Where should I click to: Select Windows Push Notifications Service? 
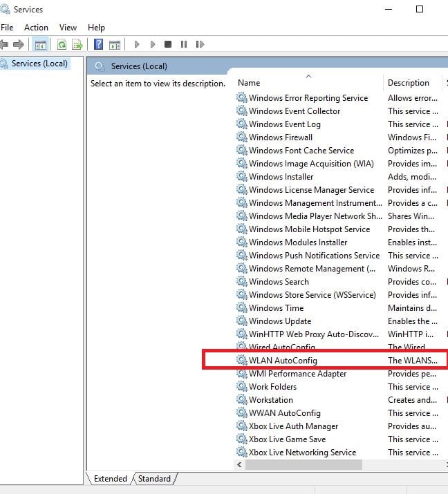[x=315, y=256]
